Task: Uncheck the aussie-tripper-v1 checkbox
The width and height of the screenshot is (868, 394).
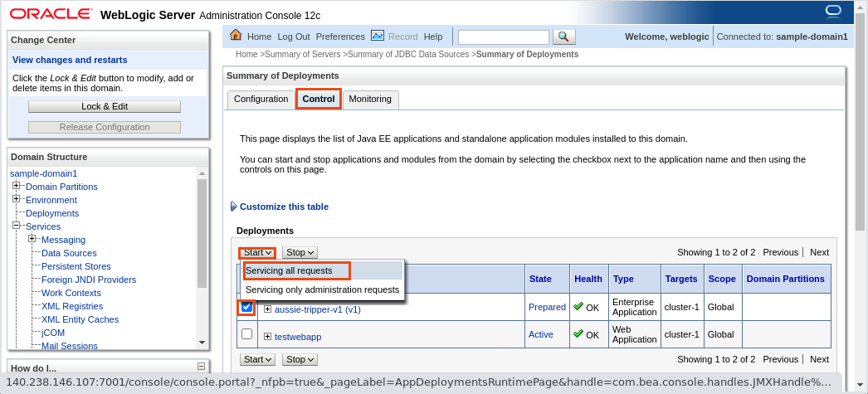Action: 247,307
